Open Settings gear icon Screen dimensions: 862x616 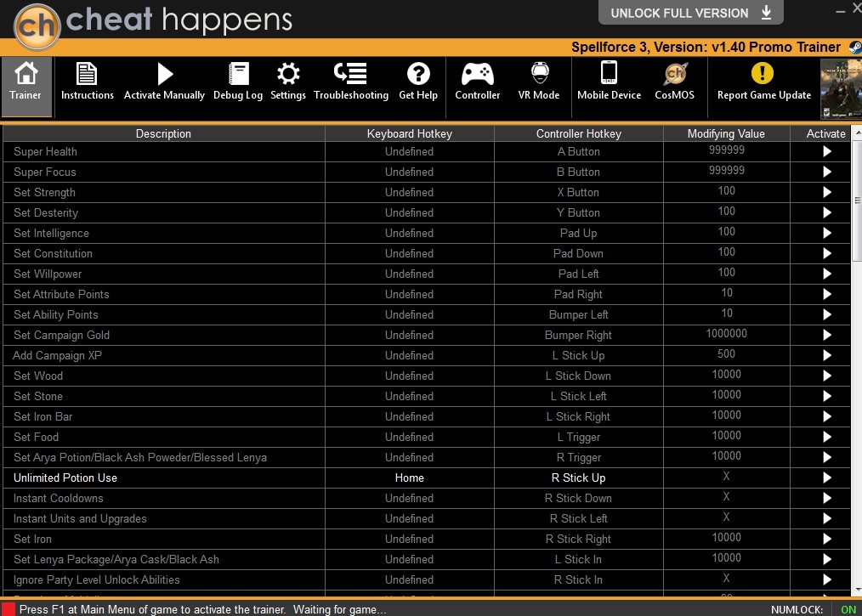pos(288,74)
